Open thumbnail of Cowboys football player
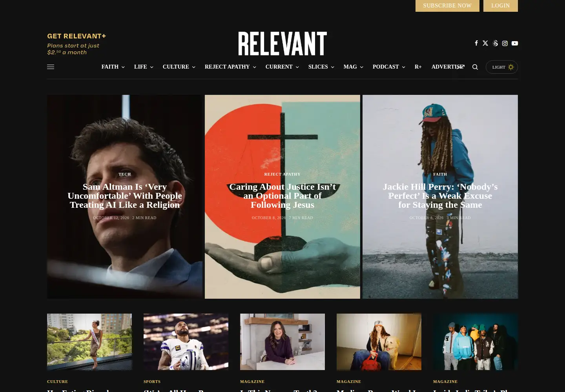 (186, 342)
